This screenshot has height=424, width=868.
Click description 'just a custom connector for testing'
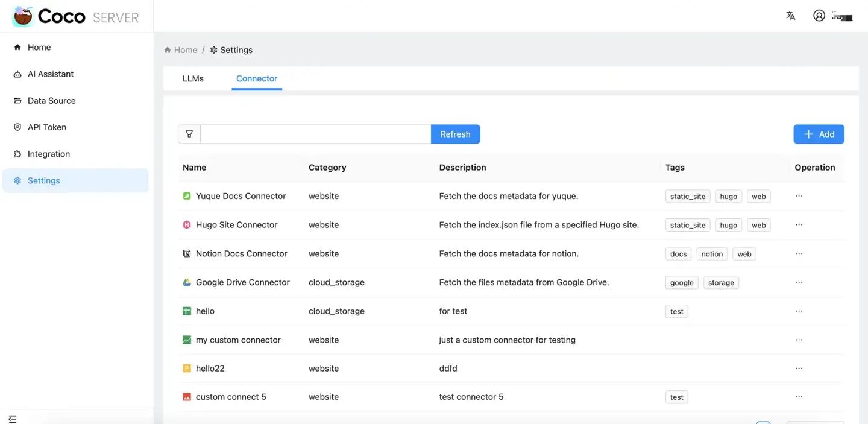508,340
